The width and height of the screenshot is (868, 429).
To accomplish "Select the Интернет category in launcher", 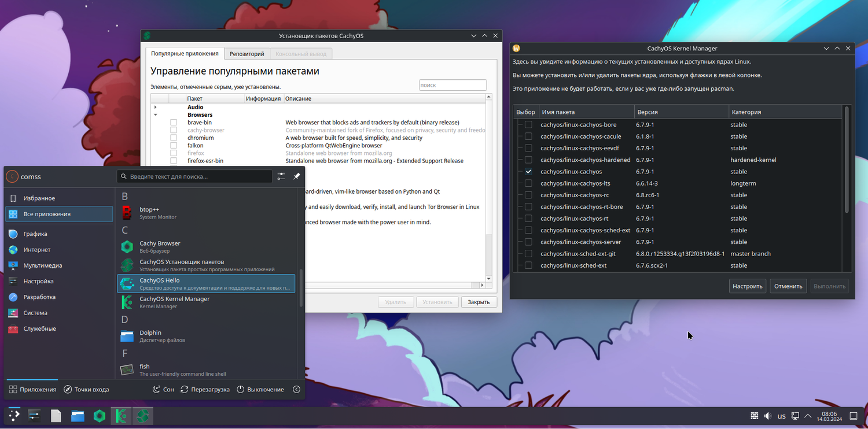I will click(59, 250).
